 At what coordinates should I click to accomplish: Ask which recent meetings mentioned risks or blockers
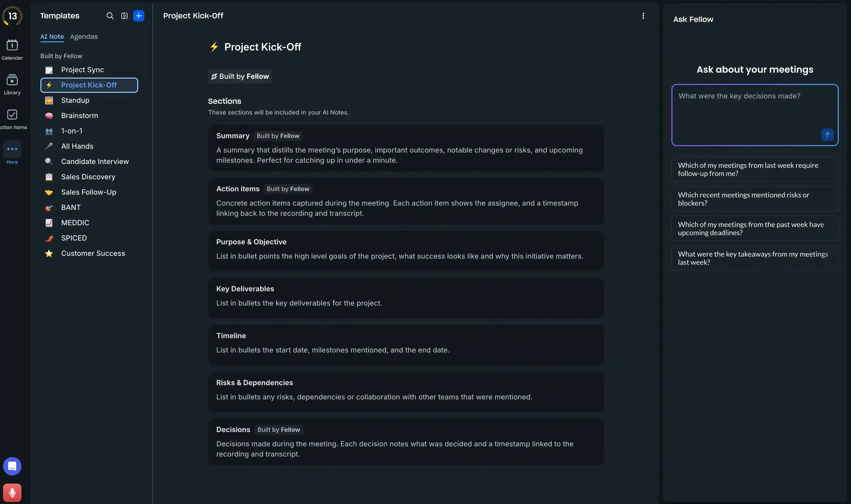pyautogui.click(x=755, y=199)
